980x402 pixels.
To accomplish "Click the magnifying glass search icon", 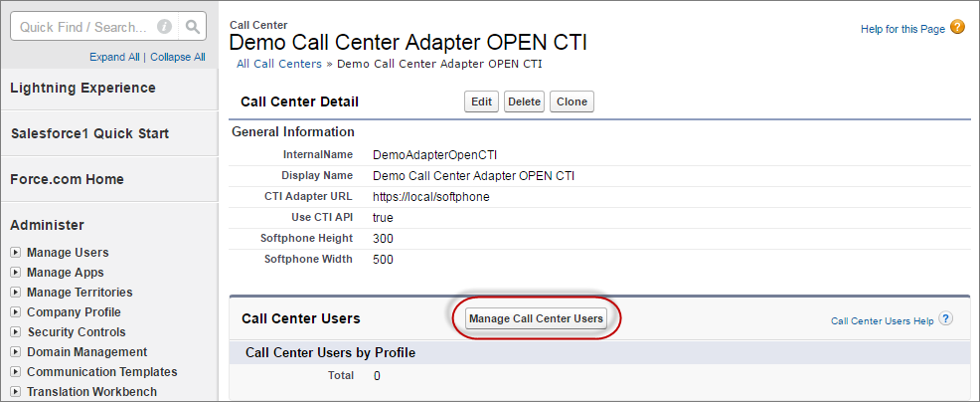I will pos(193,27).
